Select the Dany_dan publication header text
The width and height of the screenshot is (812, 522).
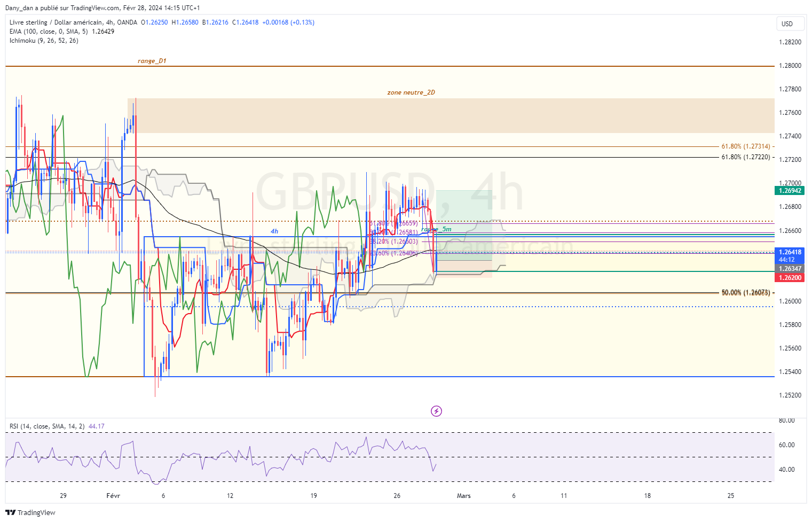pyautogui.click(x=103, y=8)
